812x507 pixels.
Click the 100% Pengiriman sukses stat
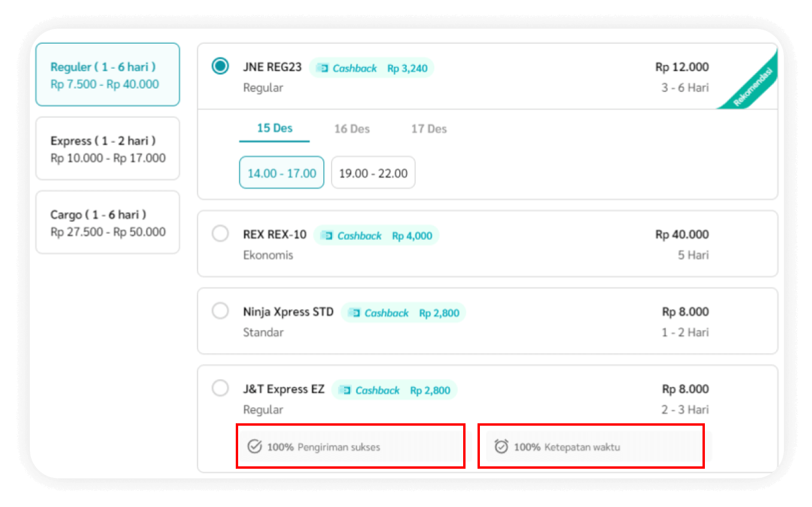point(351,446)
